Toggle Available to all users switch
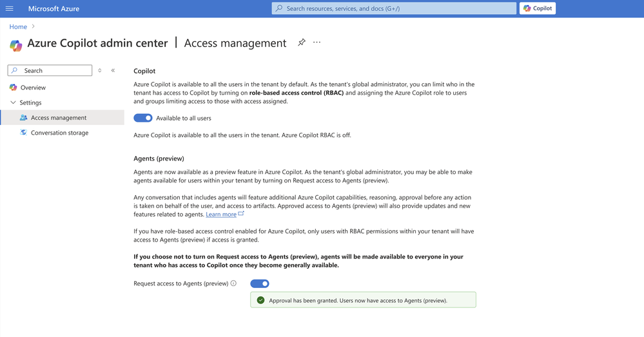The width and height of the screenshot is (644, 337). pos(142,118)
